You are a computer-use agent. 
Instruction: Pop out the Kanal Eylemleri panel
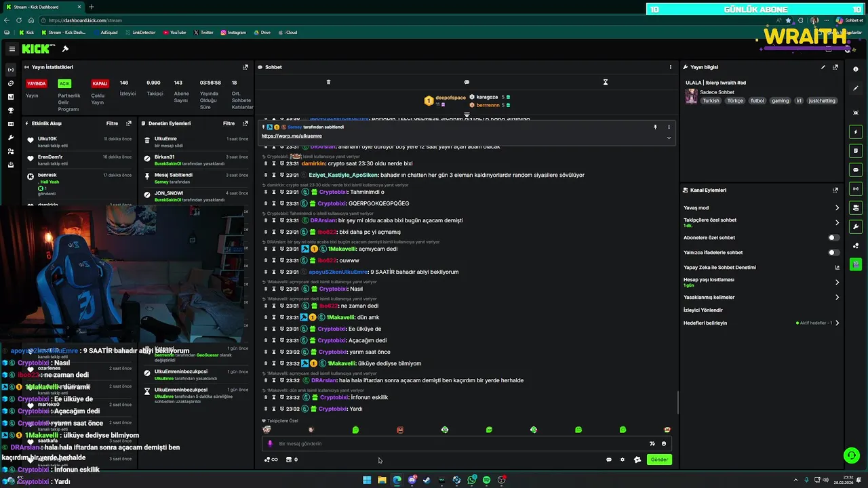tap(835, 190)
